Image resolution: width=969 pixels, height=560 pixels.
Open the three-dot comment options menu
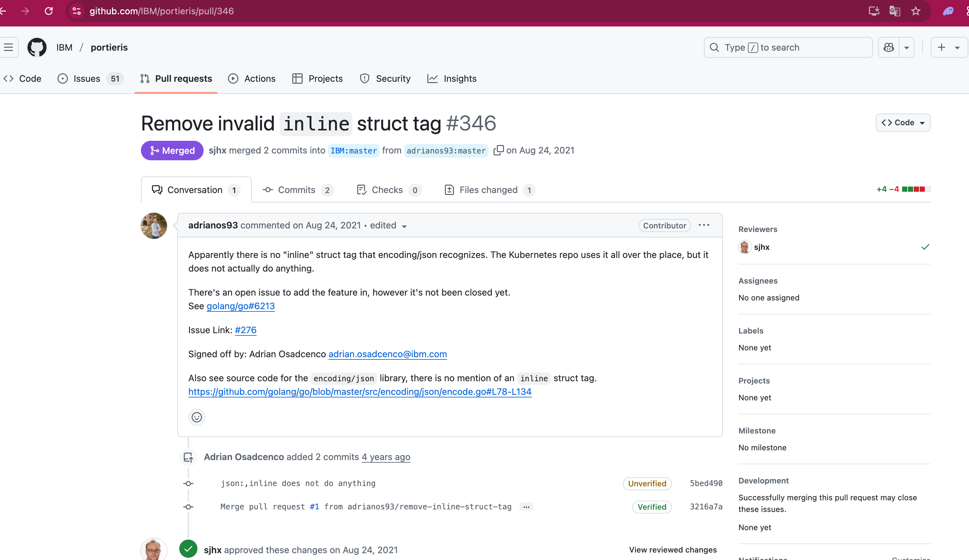click(704, 225)
